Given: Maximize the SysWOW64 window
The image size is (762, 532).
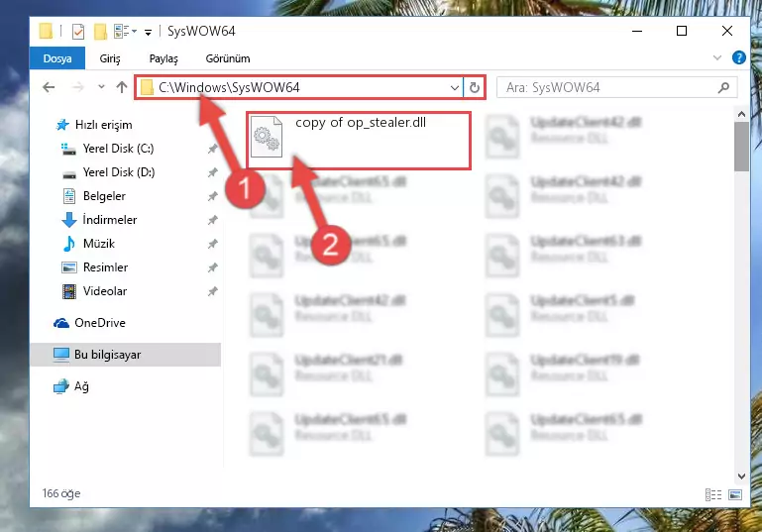Looking at the screenshot, I should (x=682, y=31).
